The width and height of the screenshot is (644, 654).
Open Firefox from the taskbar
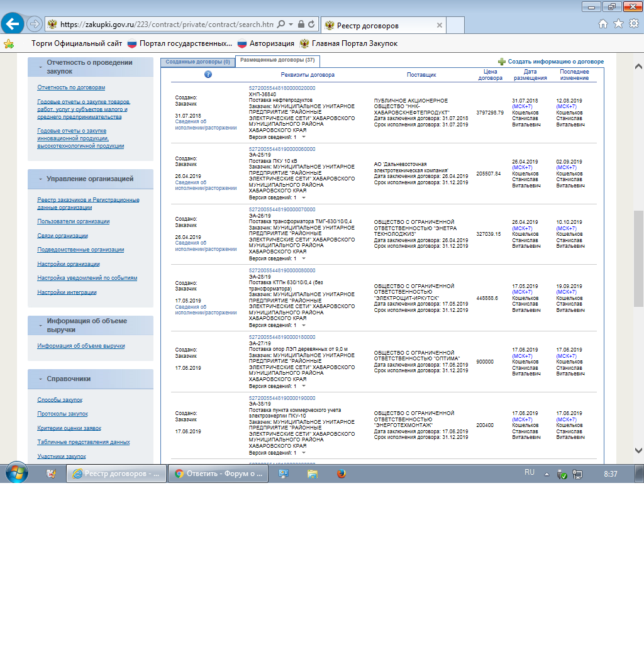341,474
